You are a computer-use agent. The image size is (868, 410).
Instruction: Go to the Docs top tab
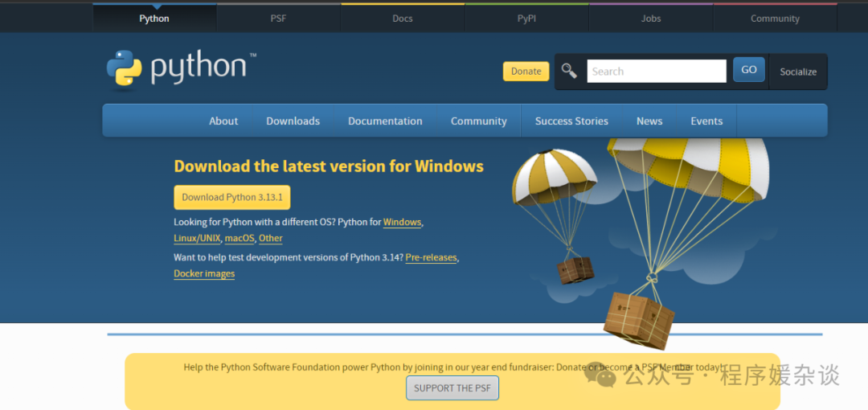[403, 18]
